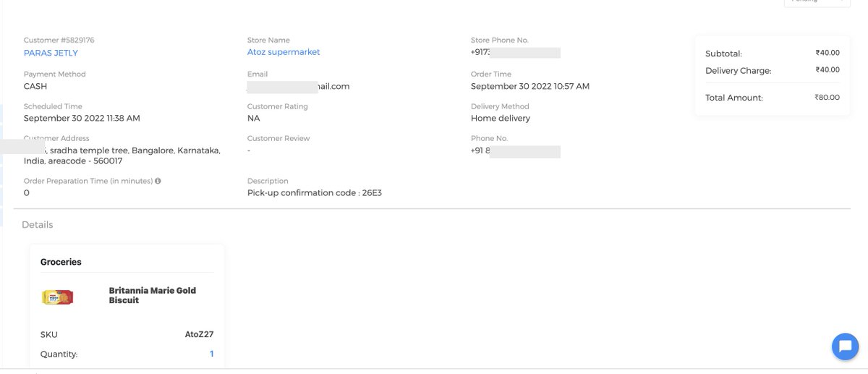Viewport: 868px width, 374px height.
Task: Open customer PARAS JETLY profile link
Action: 51,53
